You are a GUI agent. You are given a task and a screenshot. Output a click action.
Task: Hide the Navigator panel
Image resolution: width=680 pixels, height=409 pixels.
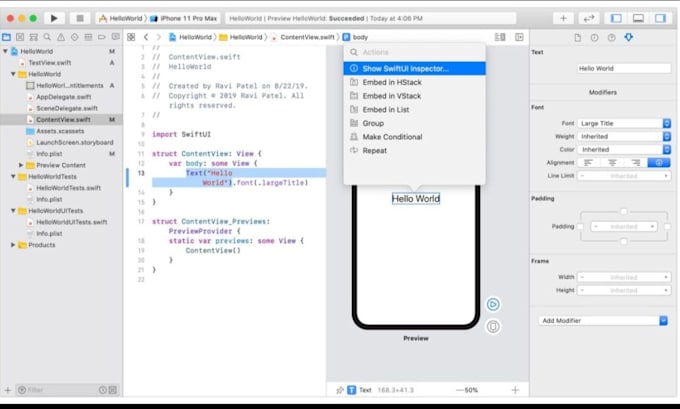pos(616,18)
